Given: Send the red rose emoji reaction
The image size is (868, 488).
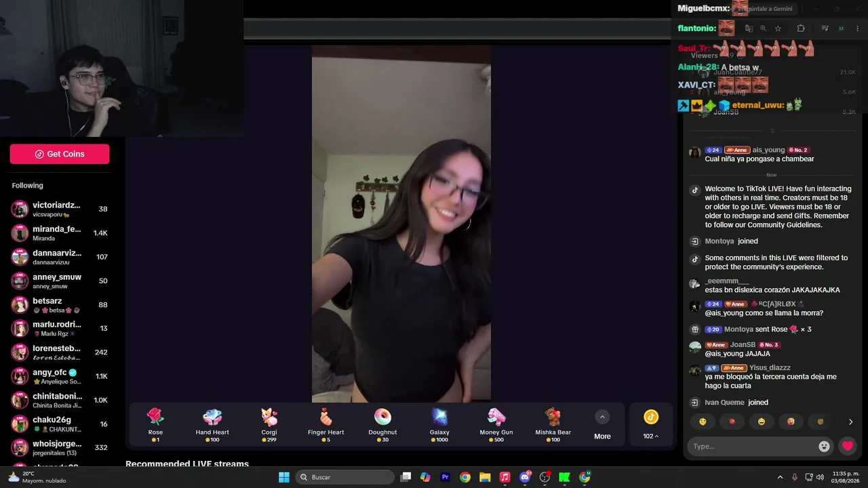Looking at the screenshot, I should pos(732,422).
